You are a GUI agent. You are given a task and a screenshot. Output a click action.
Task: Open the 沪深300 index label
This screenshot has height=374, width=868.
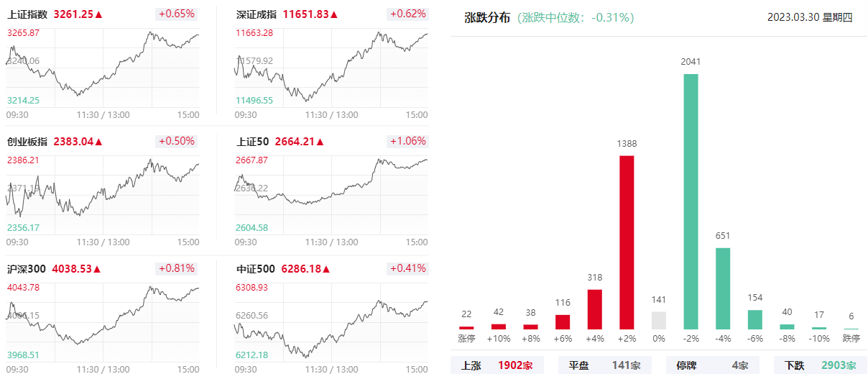(27, 269)
